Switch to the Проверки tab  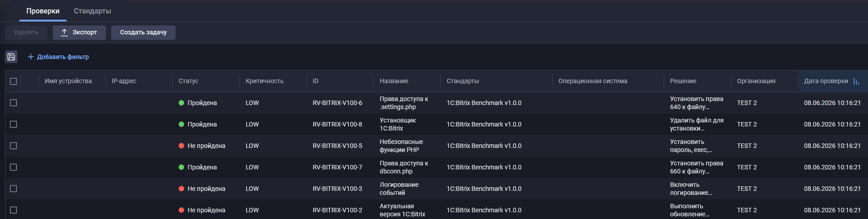point(43,11)
